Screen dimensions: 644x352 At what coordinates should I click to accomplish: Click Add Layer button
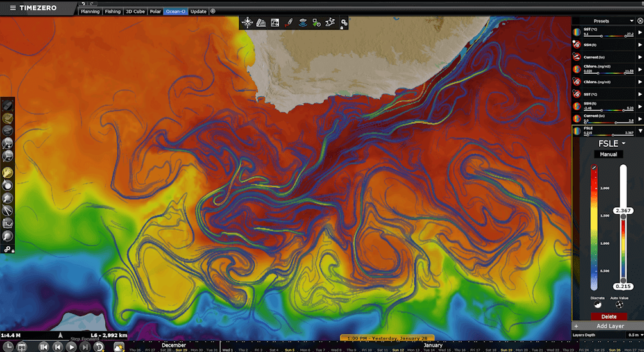pyautogui.click(x=608, y=326)
